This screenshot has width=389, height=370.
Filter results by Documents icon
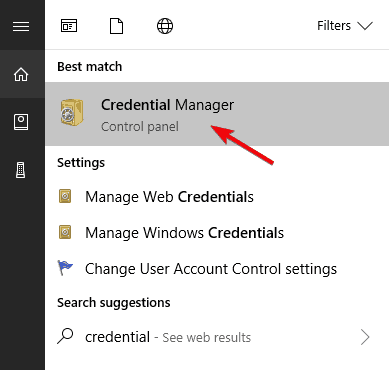116,26
